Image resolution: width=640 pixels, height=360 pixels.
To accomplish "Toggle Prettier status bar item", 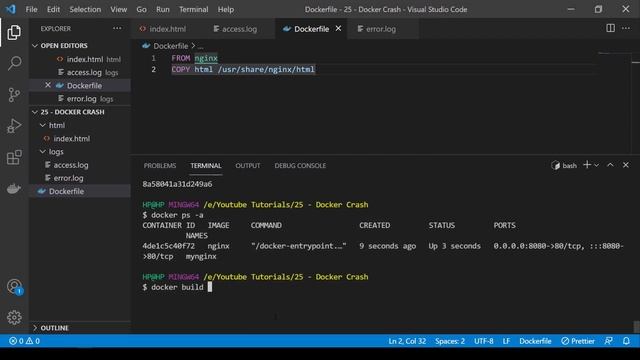I will (x=578, y=341).
